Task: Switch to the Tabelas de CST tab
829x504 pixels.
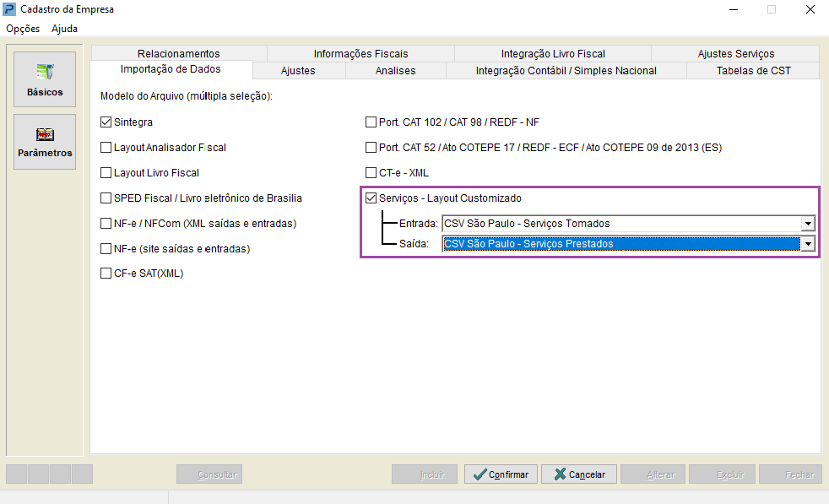Action: click(x=753, y=70)
